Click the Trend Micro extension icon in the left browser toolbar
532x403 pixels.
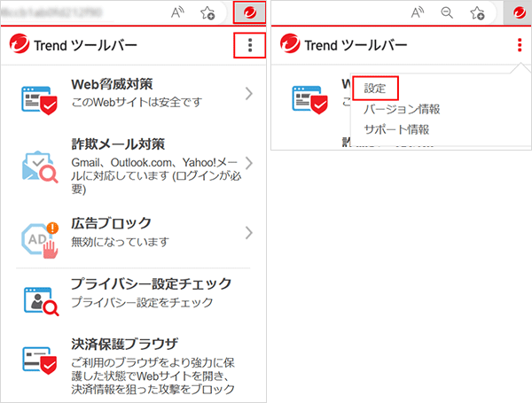pyautogui.click(x=248, y=13)
